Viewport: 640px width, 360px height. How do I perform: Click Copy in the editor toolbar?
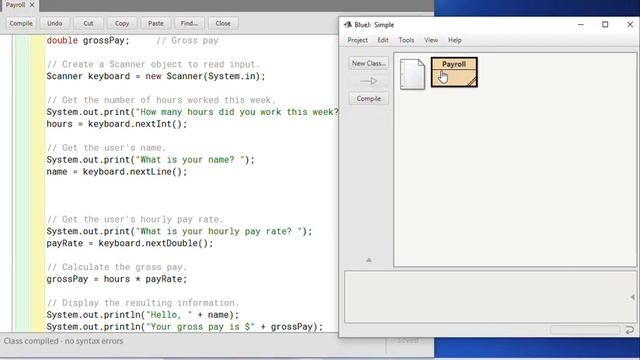122,23
